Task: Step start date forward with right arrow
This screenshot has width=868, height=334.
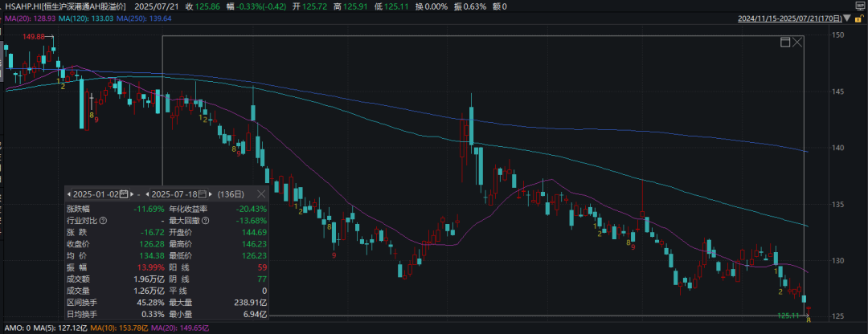Action: point(133,194)
